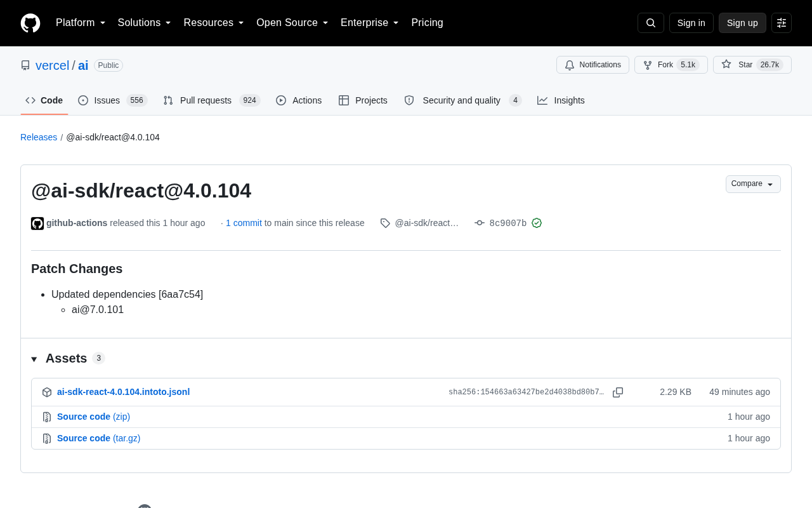The image size is (812, 508).
Task: Open commit 8c9007b
Action: (x=507, y=223)
